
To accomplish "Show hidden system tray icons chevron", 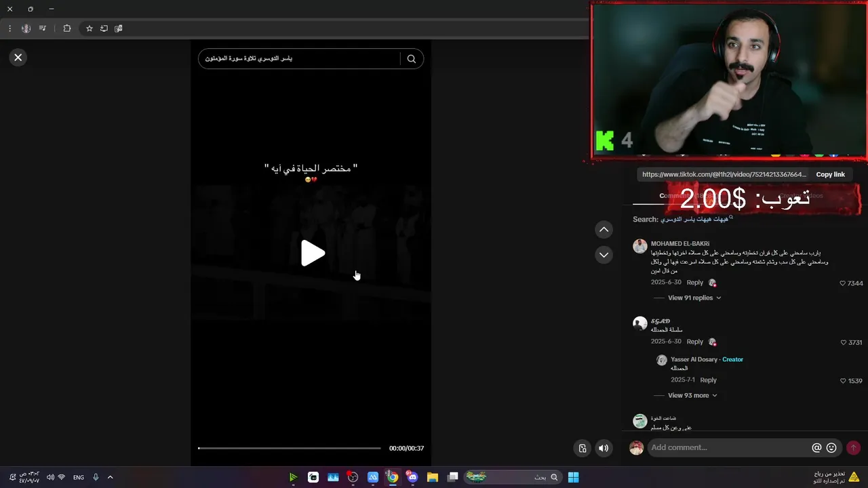I will coord(110,477).
